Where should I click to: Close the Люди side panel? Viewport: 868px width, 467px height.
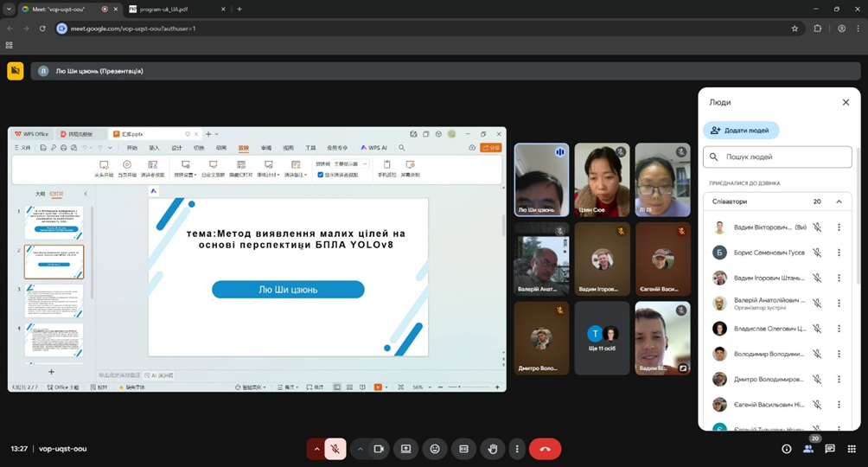point(846,102)
